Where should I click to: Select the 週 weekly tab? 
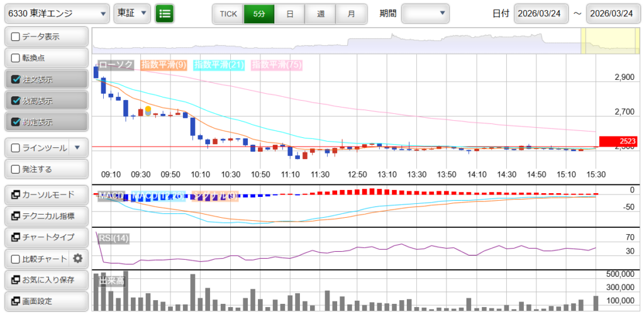[x=321, y=13]
